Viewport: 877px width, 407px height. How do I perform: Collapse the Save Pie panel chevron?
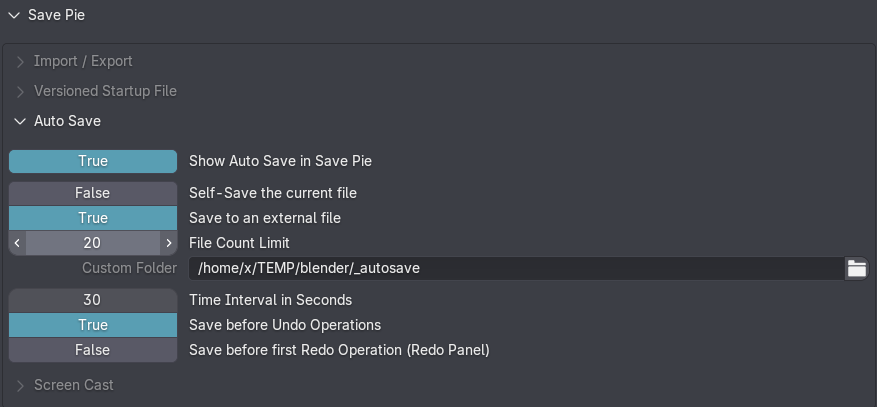(13, 15)
